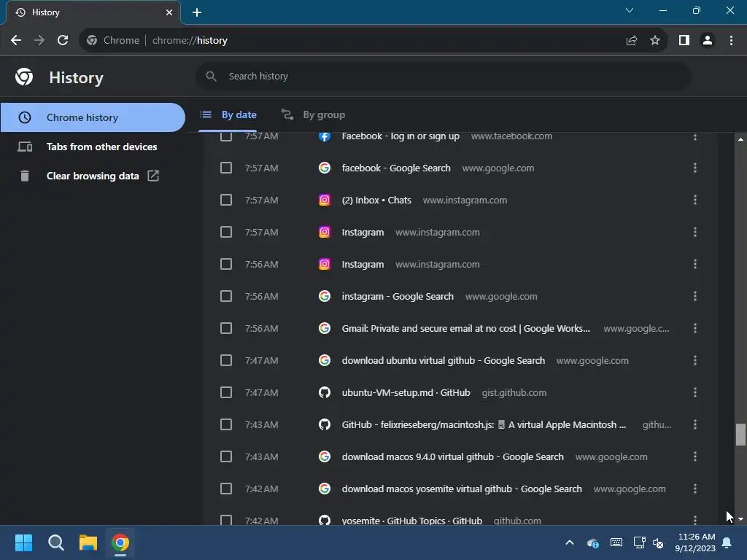The height and width of the screenshot is (560, 747).
Task: Close the History tab
Action: 169,12
